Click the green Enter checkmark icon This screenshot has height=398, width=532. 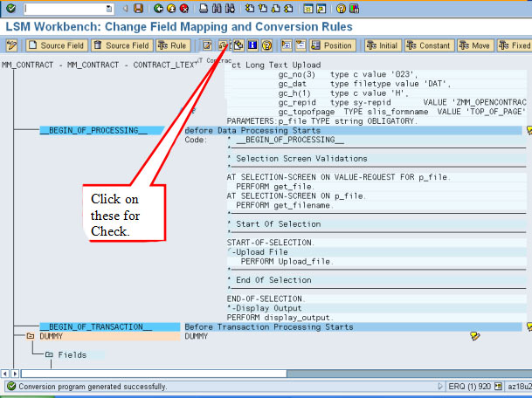[x=10, y=8]
